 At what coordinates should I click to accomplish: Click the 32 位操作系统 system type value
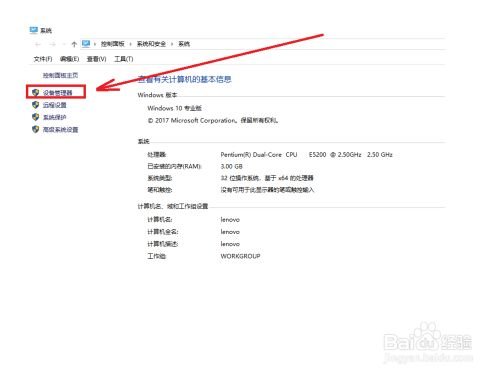point(267,178)
